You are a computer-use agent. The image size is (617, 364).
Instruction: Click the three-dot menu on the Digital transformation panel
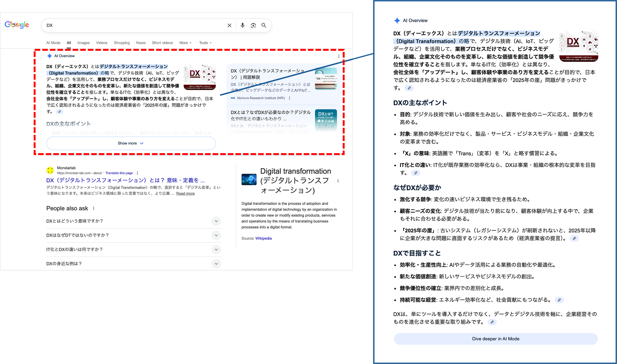[x=338, y=181]
